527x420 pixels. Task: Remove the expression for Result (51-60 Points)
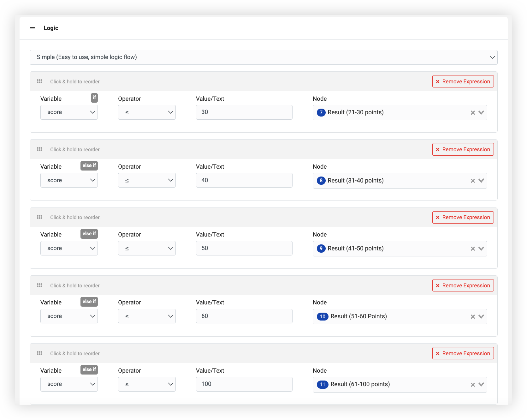tap(463, 285)
